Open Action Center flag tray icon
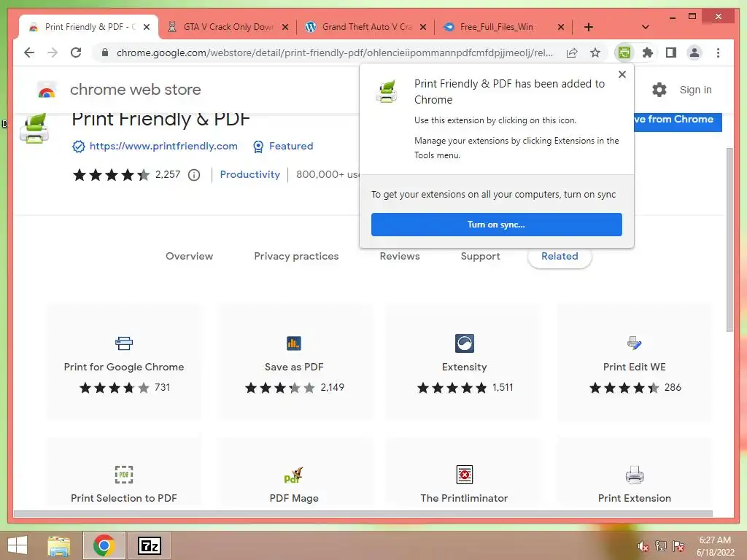747x560 pixels. (x=678, y=546)
